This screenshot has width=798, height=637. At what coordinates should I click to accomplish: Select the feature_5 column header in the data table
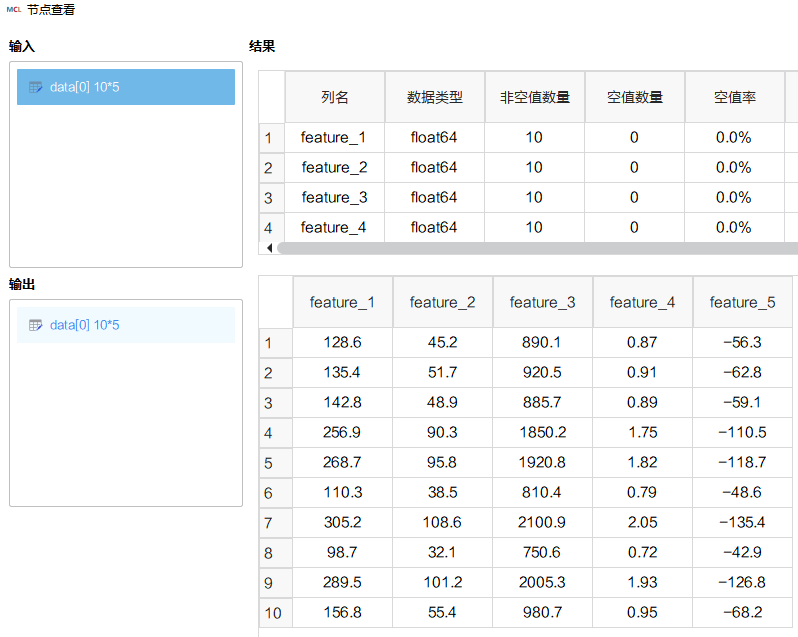point(743,302)
